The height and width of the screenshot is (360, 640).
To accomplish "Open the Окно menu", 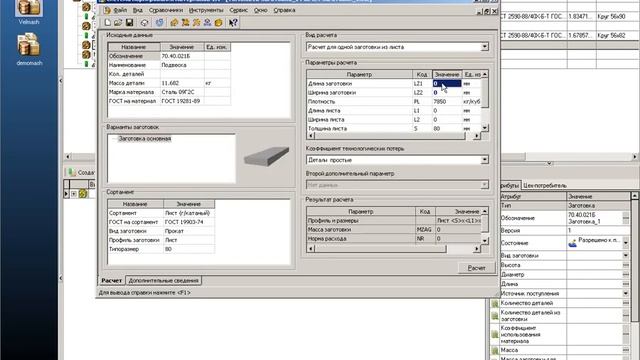I will point(260,10).
